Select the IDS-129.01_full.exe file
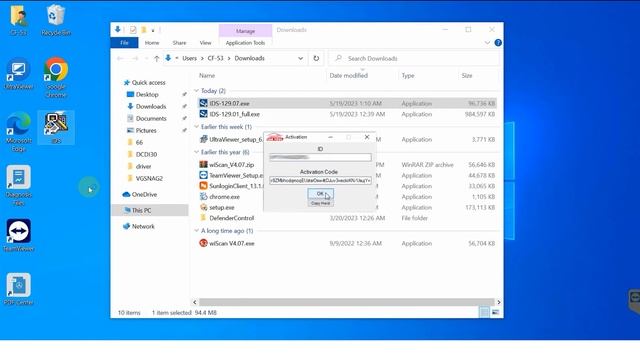Viewport: 640px width, 360px height. pyautogui.click(x=347, y=114)
